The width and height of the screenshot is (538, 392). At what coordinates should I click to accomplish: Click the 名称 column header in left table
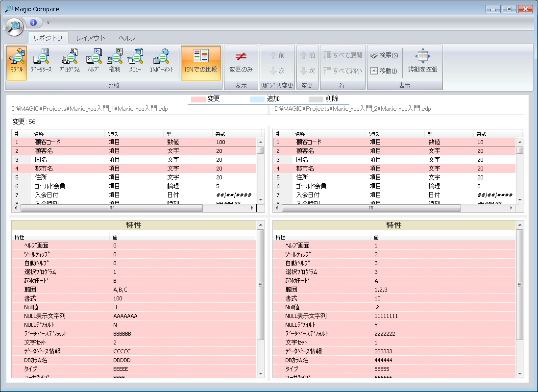pos(68,134)
